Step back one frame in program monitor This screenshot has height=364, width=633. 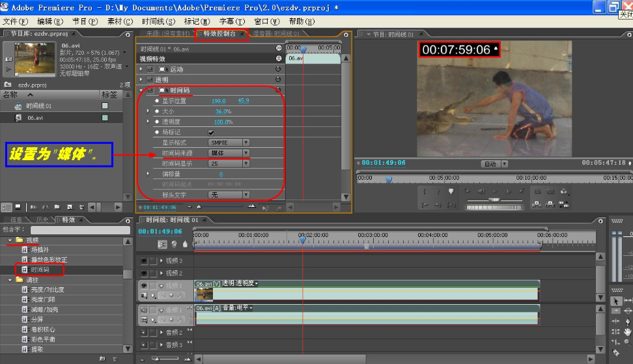(481, 191)
